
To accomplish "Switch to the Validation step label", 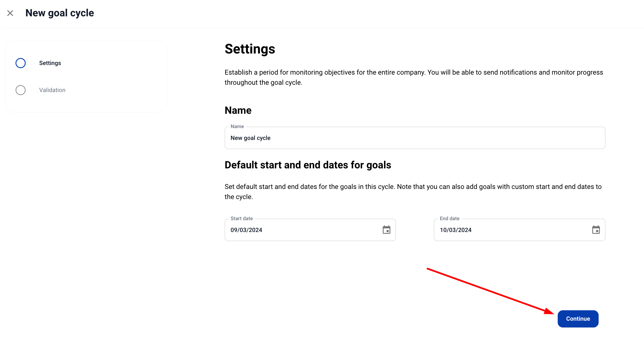I will click(52, 90).
